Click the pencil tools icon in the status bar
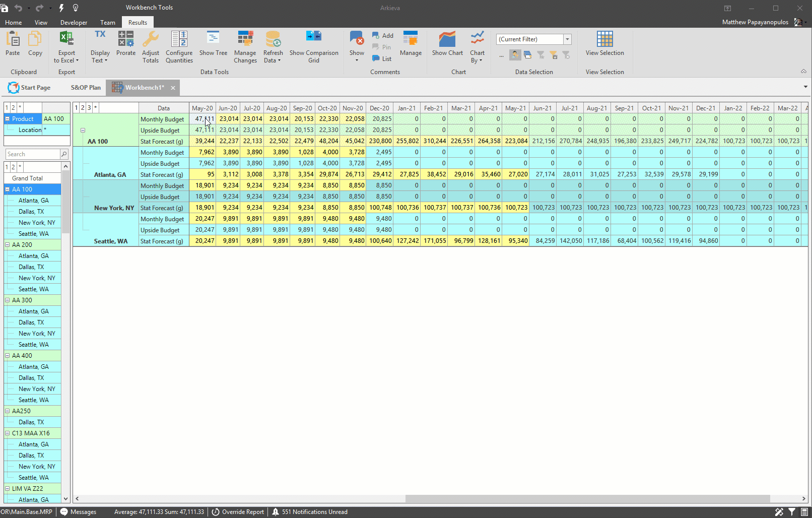Viewport: 812px width, 518px height. pos(779,512)
